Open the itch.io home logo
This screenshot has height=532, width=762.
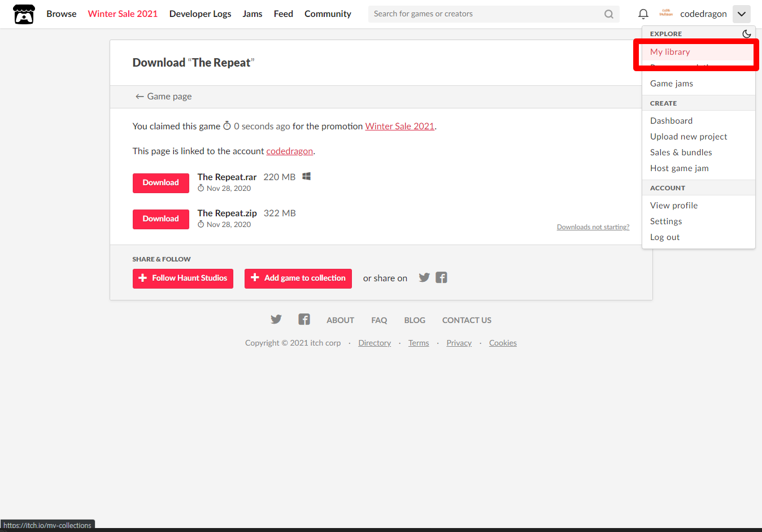click(x=24, y=14)
